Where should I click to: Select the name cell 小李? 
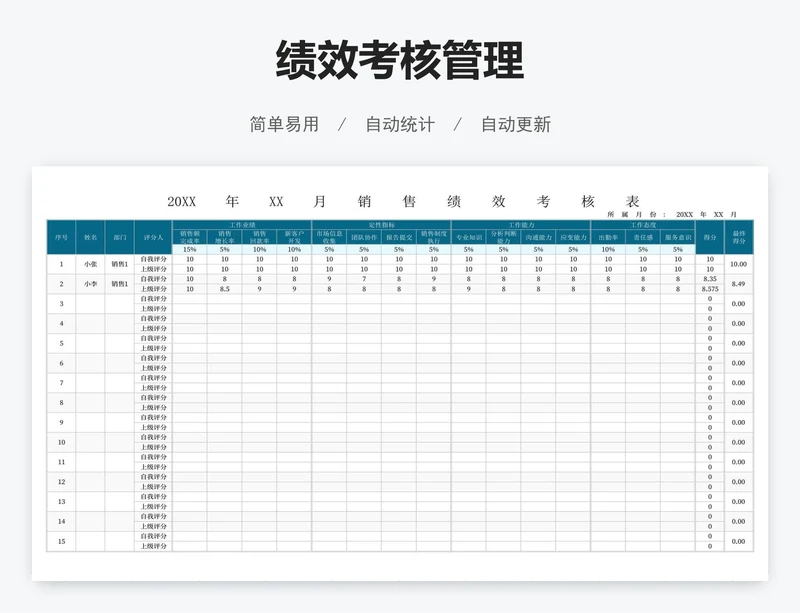click(90, 284)
